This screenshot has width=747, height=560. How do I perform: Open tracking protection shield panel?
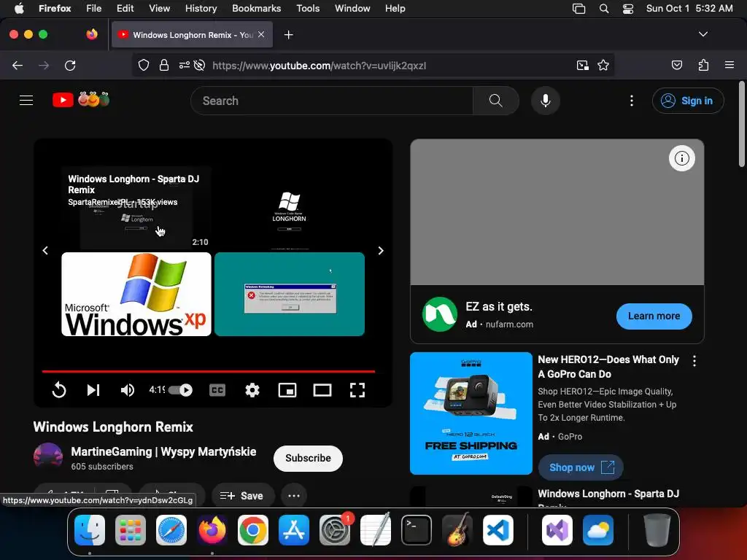point(144,65)
